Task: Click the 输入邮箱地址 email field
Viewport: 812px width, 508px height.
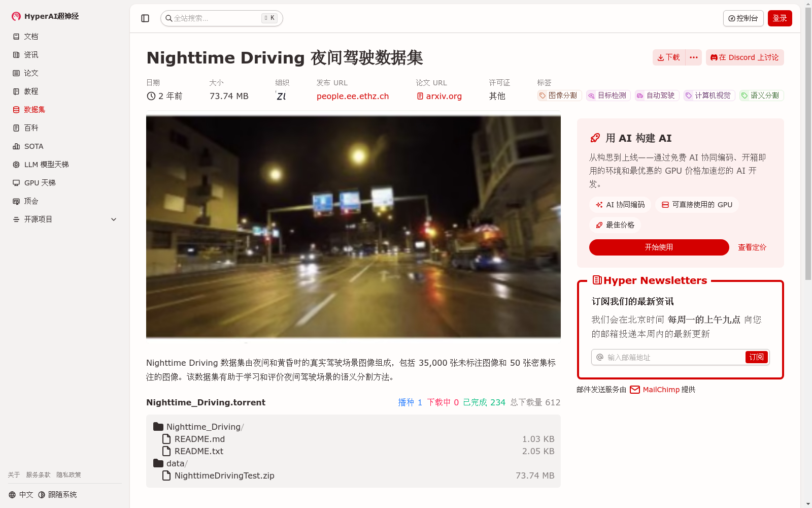Action: 674,357
